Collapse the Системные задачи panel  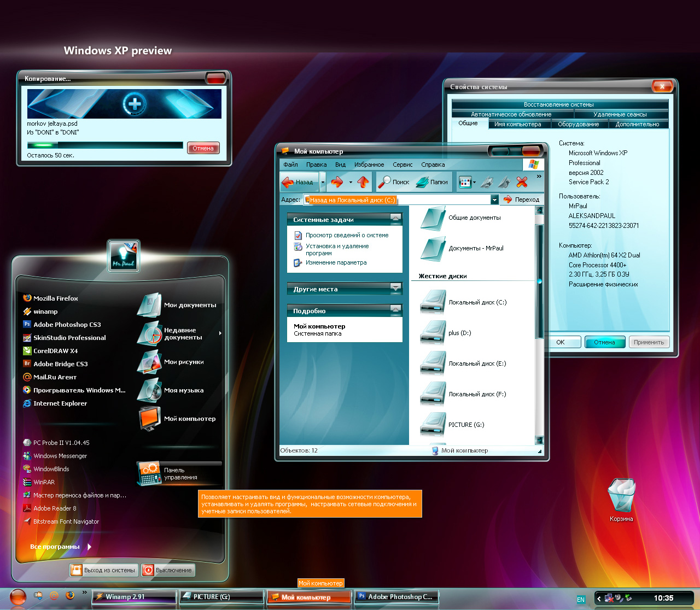(x=396, y=219)
